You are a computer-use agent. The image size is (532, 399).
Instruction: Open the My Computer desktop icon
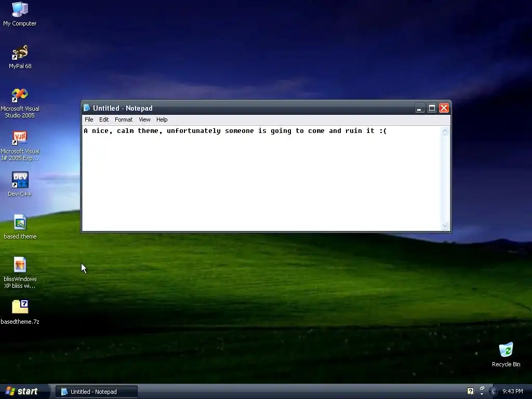pyautogui.click(x=20, y=14)
